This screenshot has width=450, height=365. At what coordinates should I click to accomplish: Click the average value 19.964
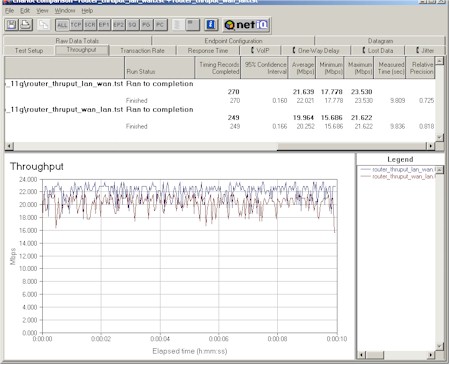303,118
